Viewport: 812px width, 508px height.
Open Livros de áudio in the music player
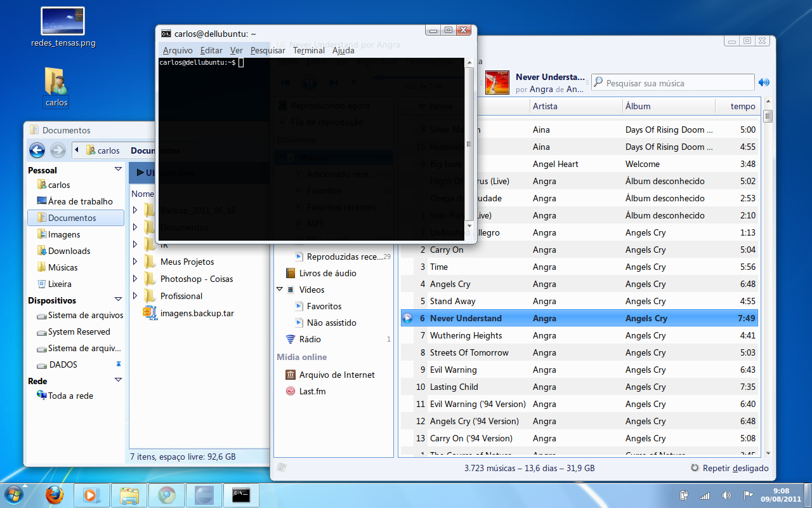tap(321, 273)
